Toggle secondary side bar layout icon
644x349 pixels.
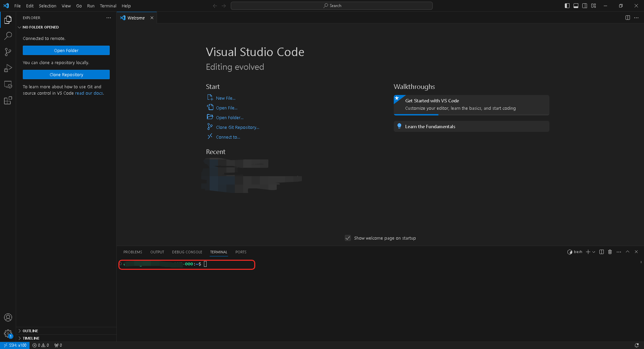pyautogui.click(x=585, y=6)
